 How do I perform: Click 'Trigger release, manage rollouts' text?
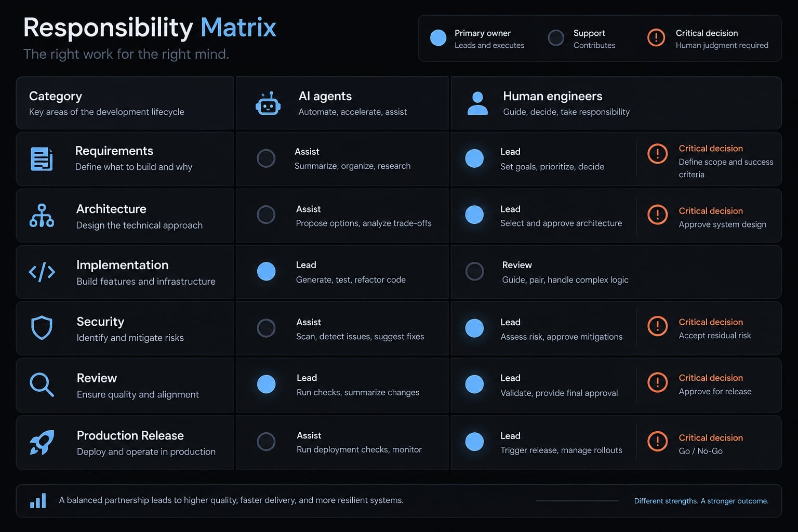(x=561, y=450)
